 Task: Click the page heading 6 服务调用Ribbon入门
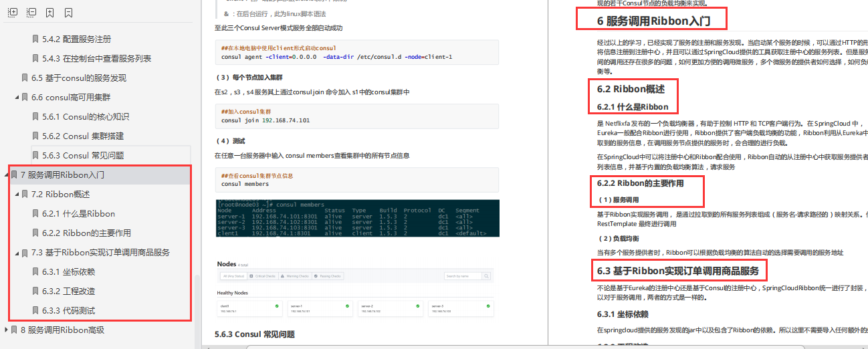(653, 21)
